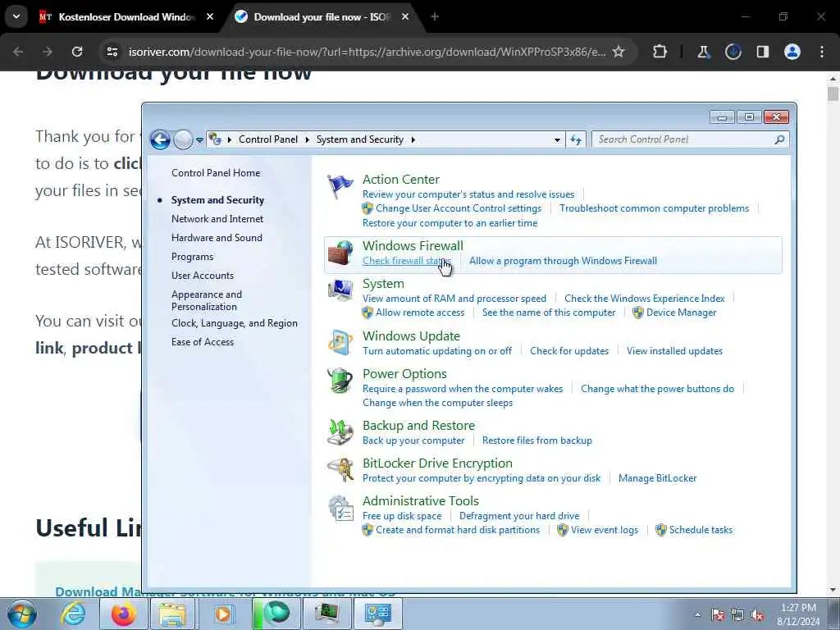Open the Power Options battery icon
Screen dimensions: 840x630
340,381
